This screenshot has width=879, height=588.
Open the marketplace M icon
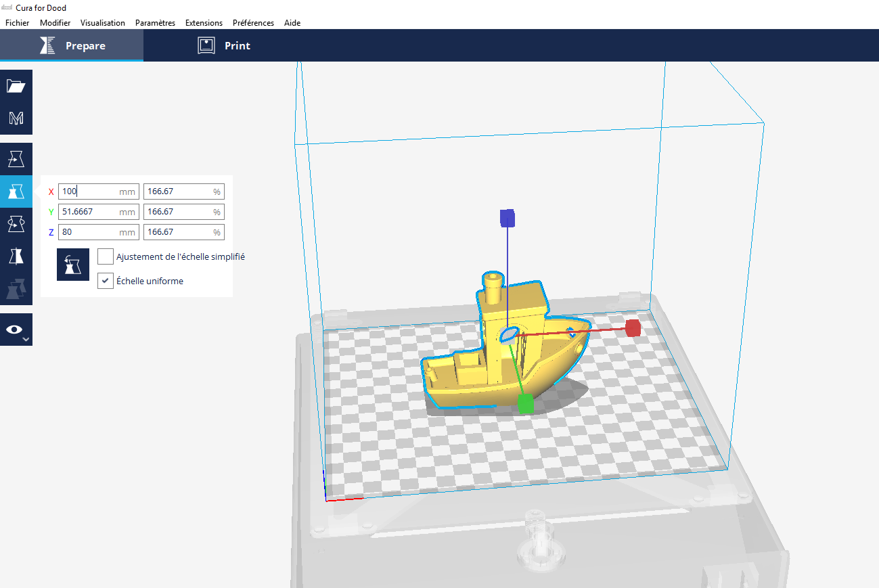[16, 118]
